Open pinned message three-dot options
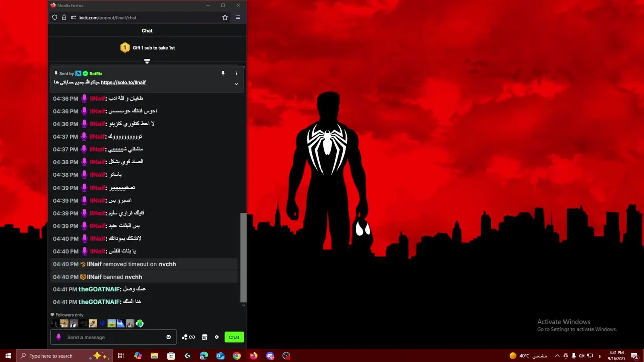Viewport: 644px width, 362px height. 236,73
